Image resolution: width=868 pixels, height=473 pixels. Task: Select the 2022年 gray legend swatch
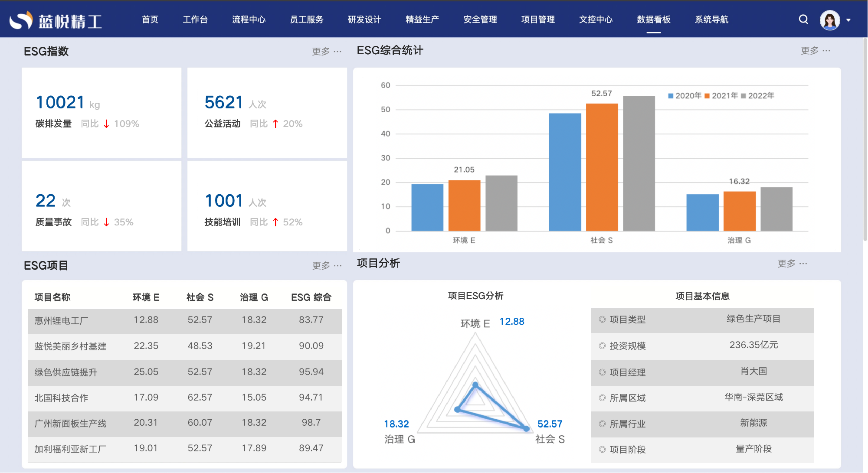744,96
